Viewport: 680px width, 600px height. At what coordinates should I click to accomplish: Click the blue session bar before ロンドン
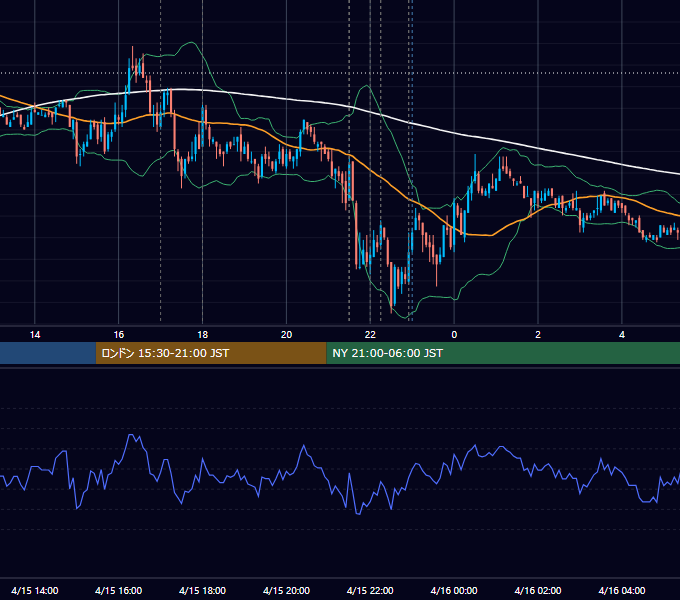[48, 353]
